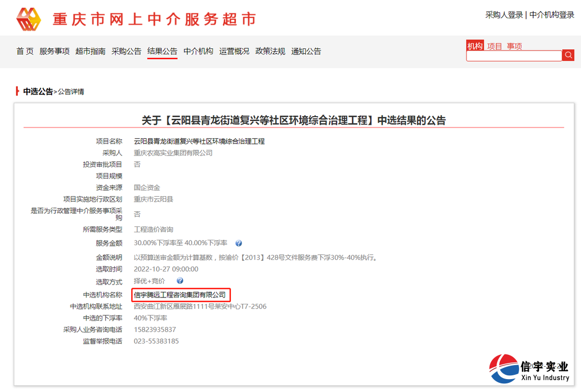View the 运营概况 page
This screenshot has width=581, height=392.
point(233,51)
